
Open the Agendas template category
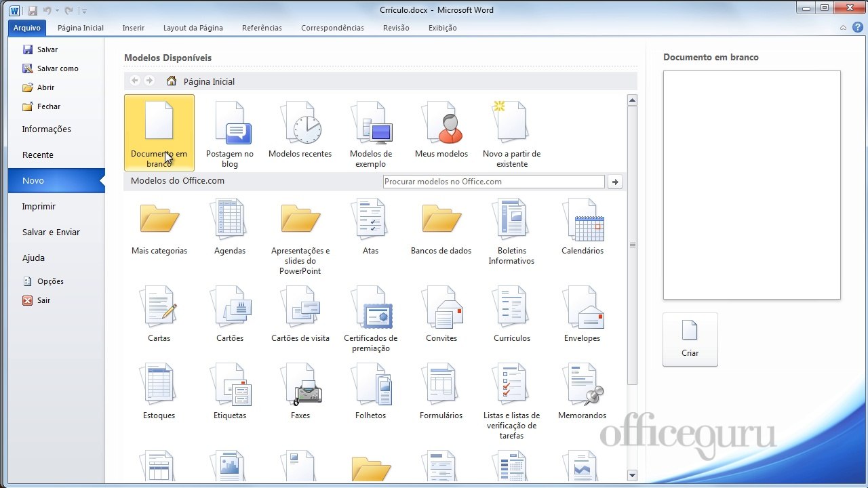click(x=230, y=227)
